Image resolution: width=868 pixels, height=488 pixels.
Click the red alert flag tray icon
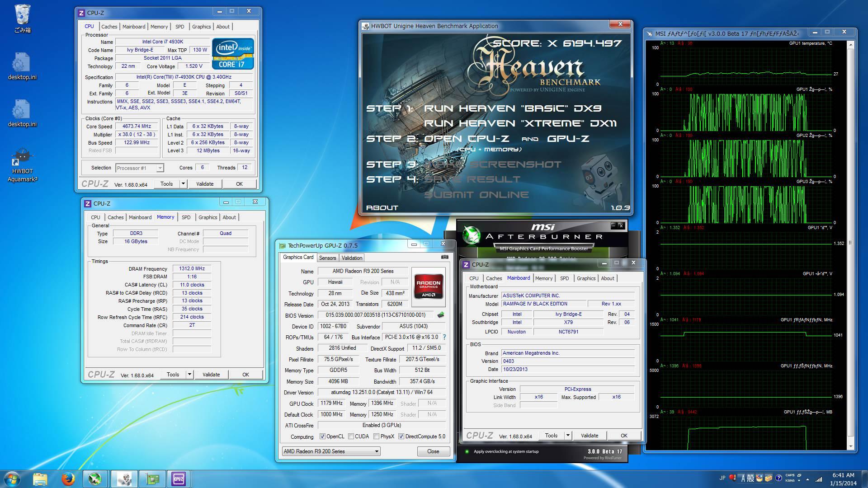tap(732, 478)
